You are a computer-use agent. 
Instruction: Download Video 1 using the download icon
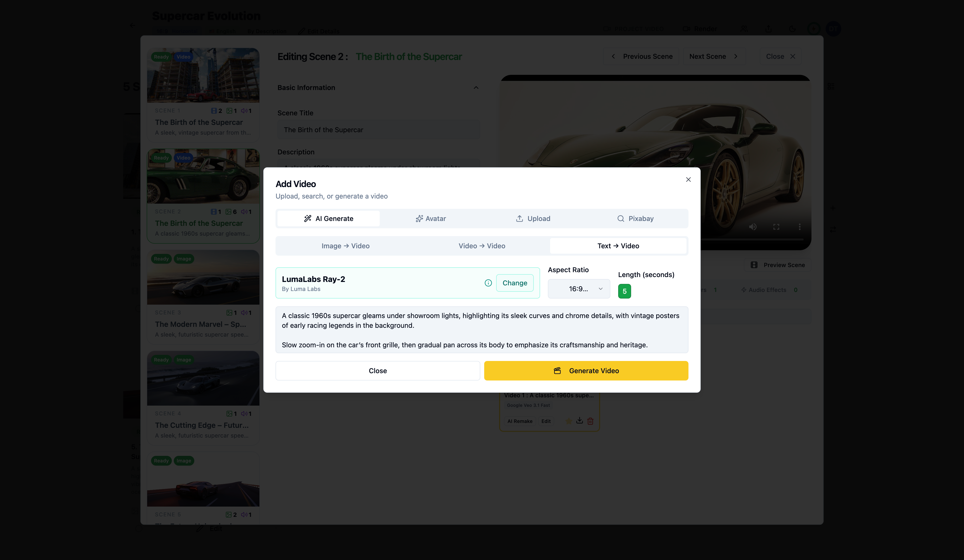(580, 420)
